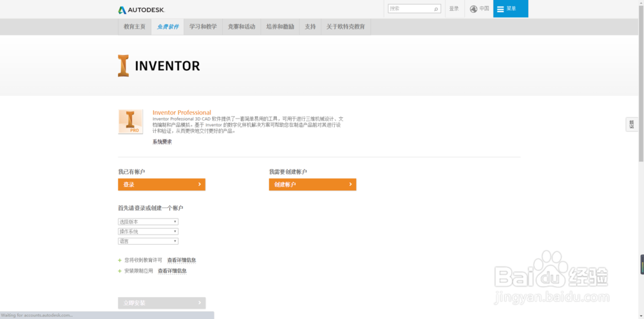Click the 我已有帐户 heading text
This screenshot has width=644, height=319.
(x=131, y=171)
